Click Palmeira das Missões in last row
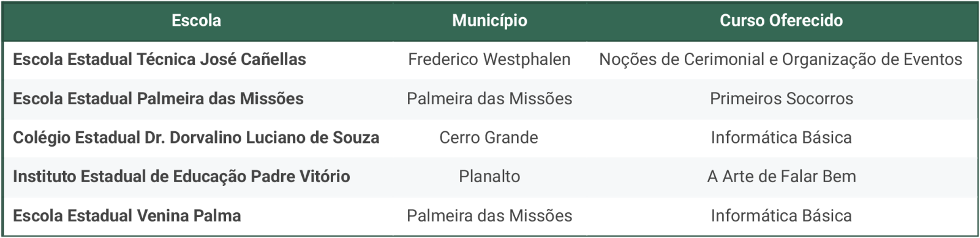Viewport: 980px width, 238px height. [489, 216]
